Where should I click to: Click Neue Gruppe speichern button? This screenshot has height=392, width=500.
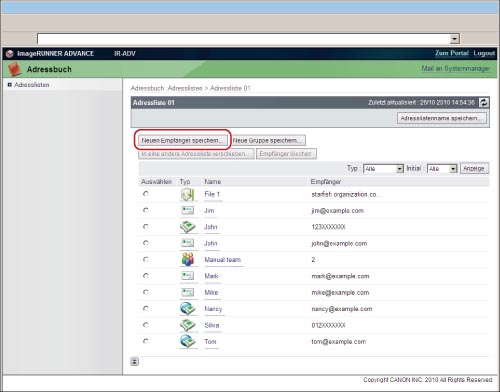click(x=268, y=140)
